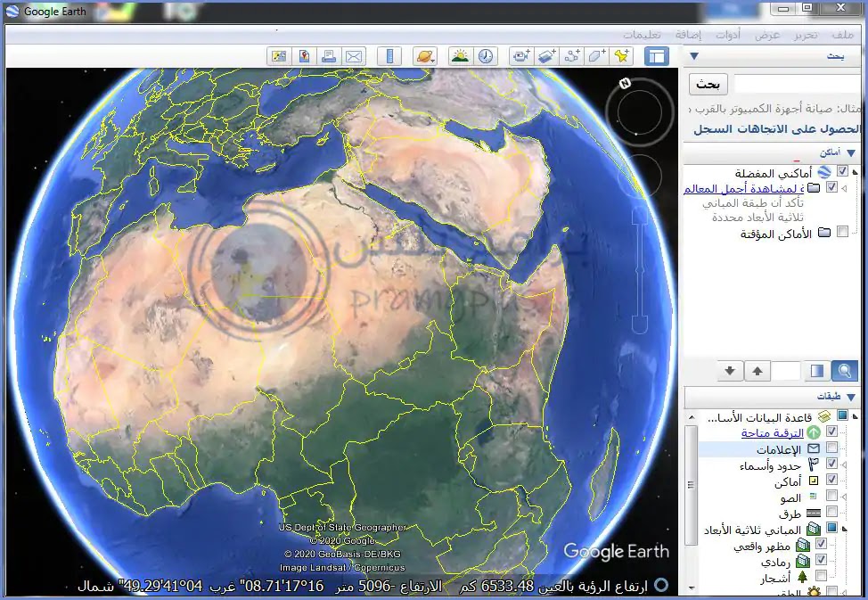This screenshot has width=868, height=600.
Task: View in Google Maps toolbar icon
Action: [304, 56]
